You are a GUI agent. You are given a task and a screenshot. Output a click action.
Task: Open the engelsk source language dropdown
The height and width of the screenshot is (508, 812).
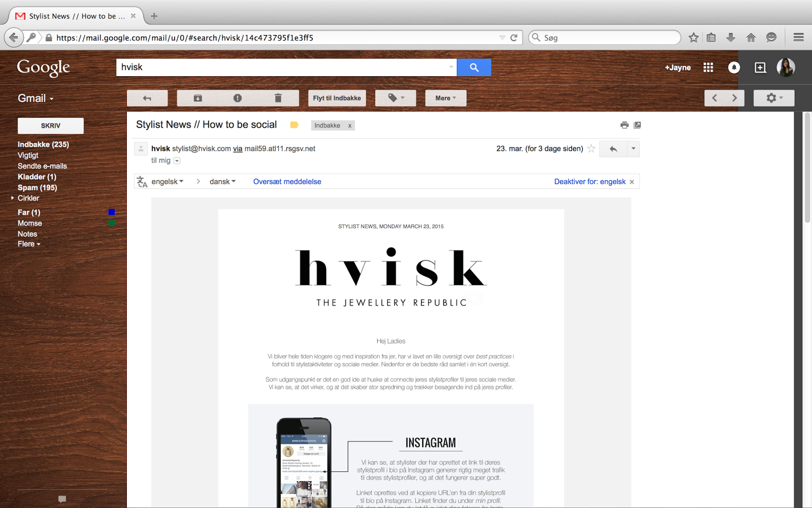(167, 181)
